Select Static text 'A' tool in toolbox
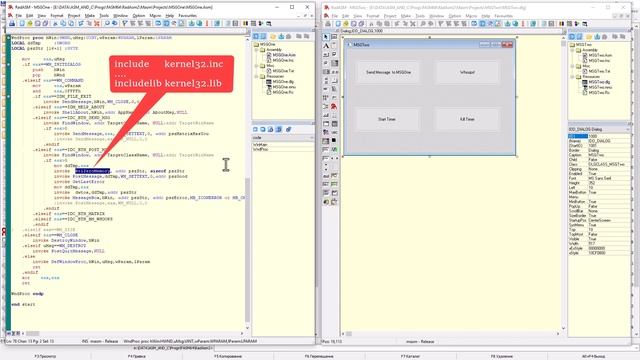 point(326,46)
